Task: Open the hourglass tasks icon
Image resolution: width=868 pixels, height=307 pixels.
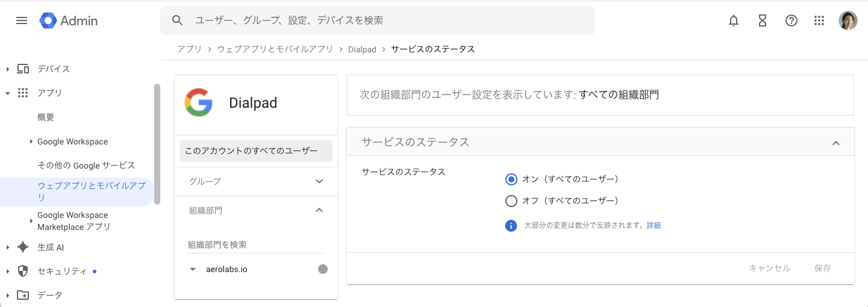Action: tap(762, 20)
